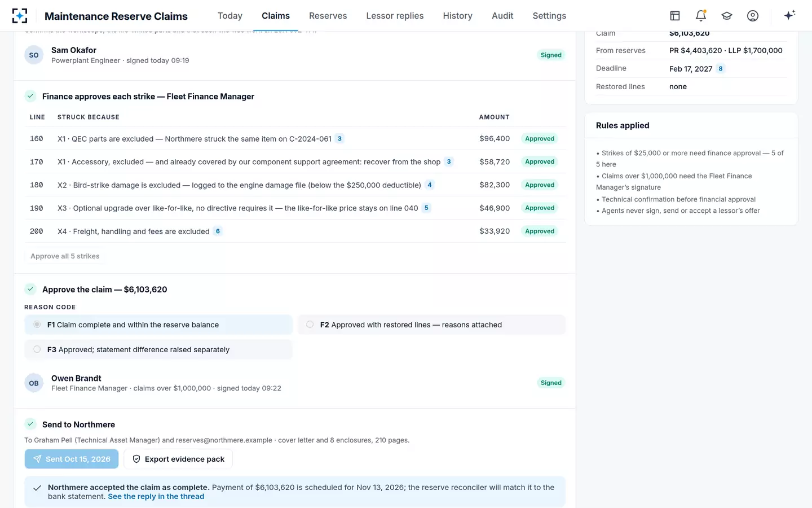
Task: Open the layout panel icon in header
Action: point(675,16)
